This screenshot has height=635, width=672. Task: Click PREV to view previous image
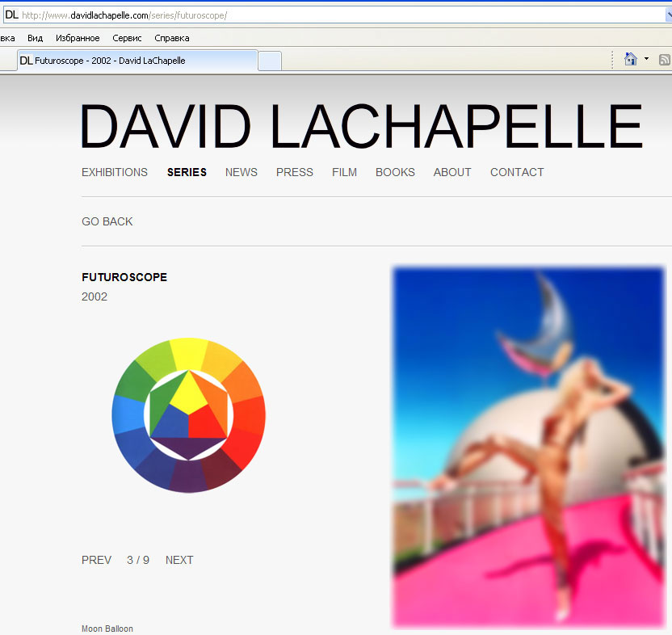pos(96,560)
